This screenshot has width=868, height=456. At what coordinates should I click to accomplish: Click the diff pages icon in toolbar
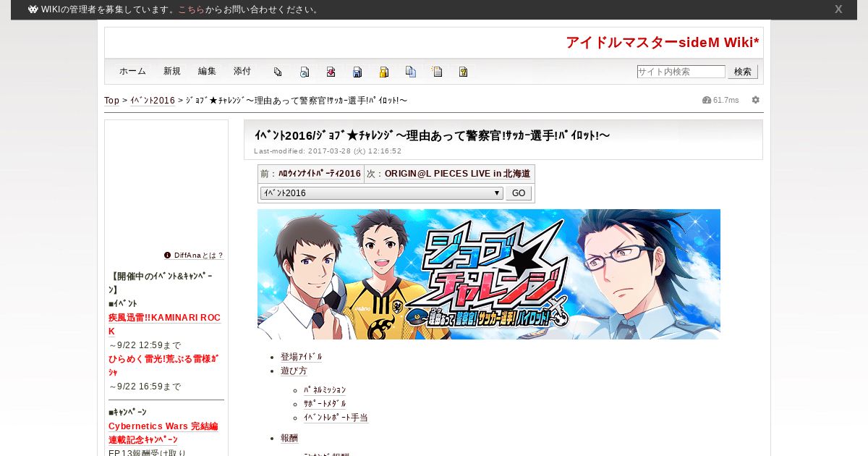point(278,72)
